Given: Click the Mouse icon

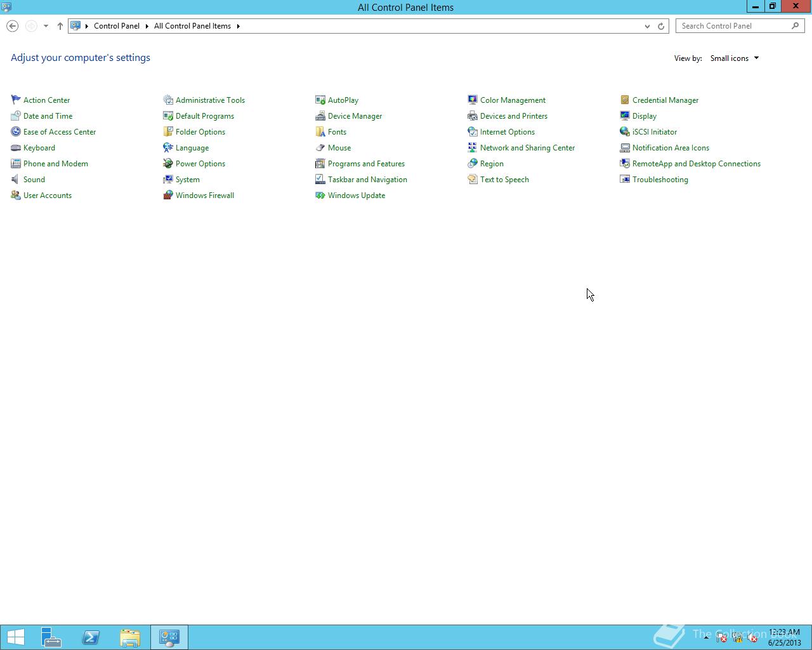Looking at the screenshot, I should click(x=320, y=147).
